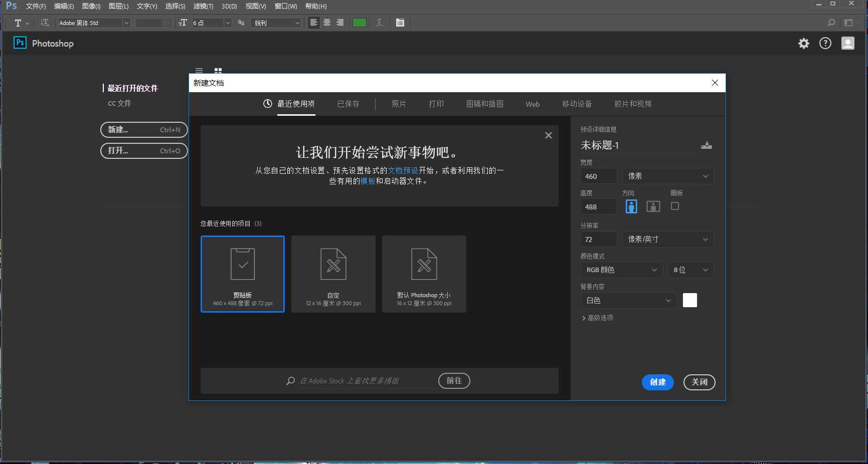Viewport: 868px width, 464px height.
Task: Click the green text color swatch
Action: pos(360,23)
